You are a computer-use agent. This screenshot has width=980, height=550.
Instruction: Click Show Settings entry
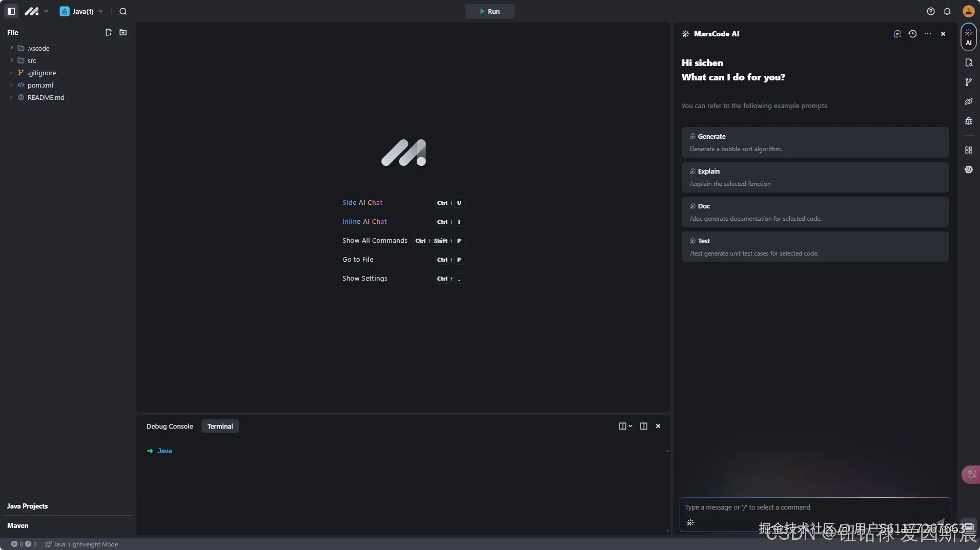(x=364, y=279)
